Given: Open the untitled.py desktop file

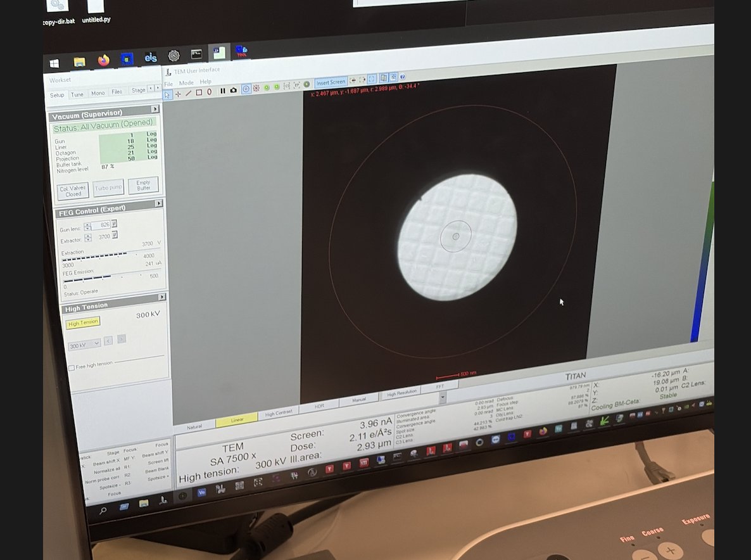Looking at the screenshot, I should coord(96,12).
